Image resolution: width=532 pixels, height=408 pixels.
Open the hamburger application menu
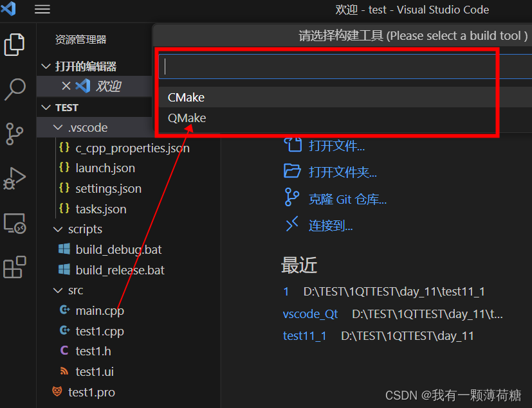(x=42, y=9)
